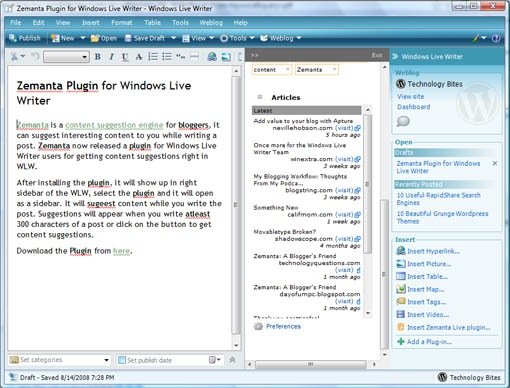Open the Format menu
Screen dimensions: 510x388
pyautogui.click(x=122, y=23)
